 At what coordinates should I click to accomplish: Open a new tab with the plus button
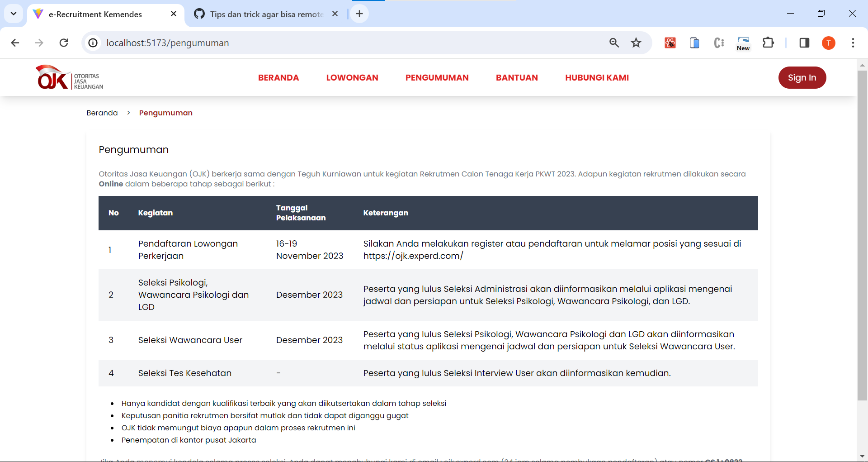(x=359, y=14)
